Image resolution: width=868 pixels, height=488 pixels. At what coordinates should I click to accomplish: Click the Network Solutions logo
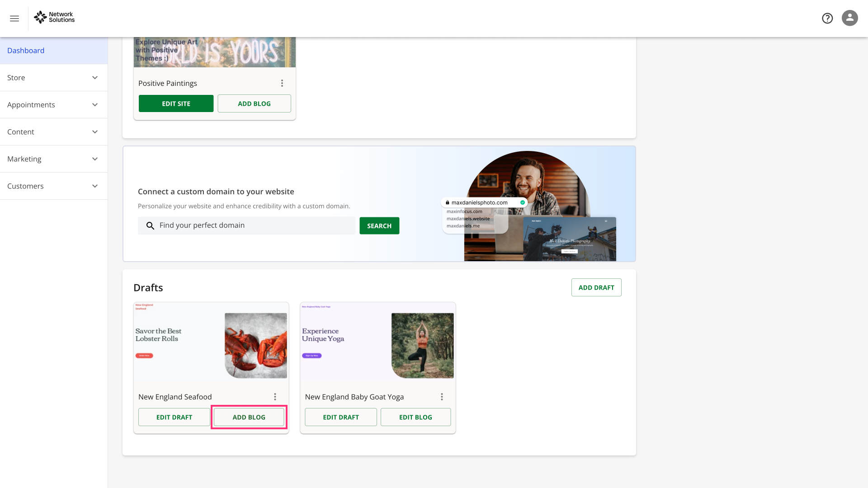pos(54,17)
